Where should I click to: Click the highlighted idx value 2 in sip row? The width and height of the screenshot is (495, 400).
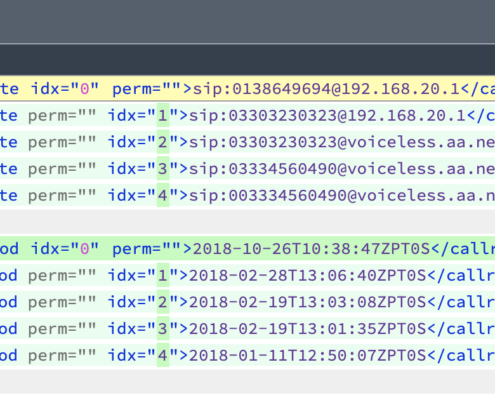point(163,142)
